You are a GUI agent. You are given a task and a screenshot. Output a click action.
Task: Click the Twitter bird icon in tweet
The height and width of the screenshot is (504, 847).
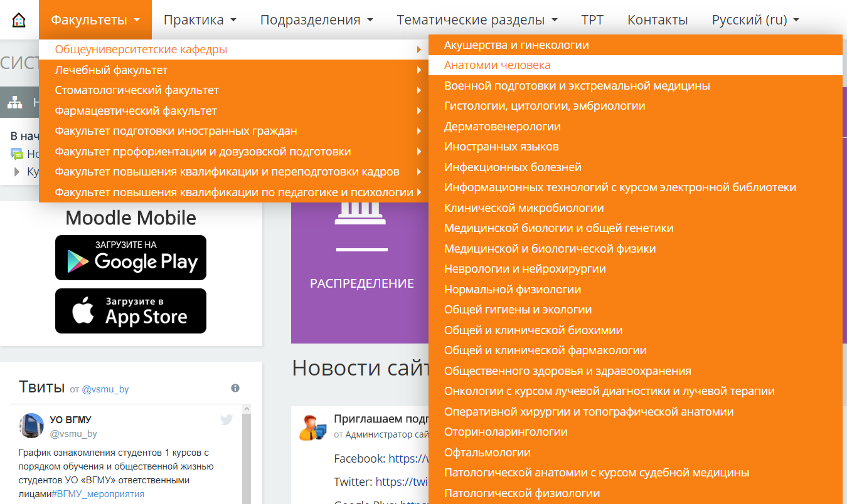[x=226, y=420]
